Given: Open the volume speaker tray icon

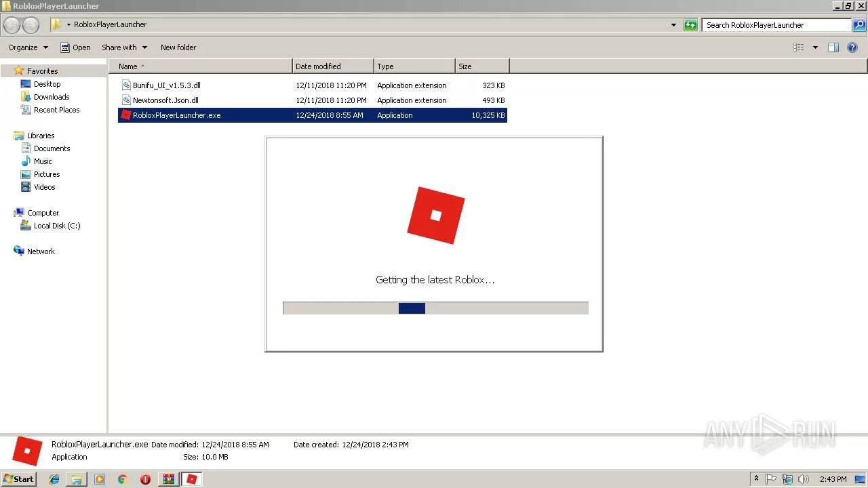Looking at the screenshot, I should (804, 479).
